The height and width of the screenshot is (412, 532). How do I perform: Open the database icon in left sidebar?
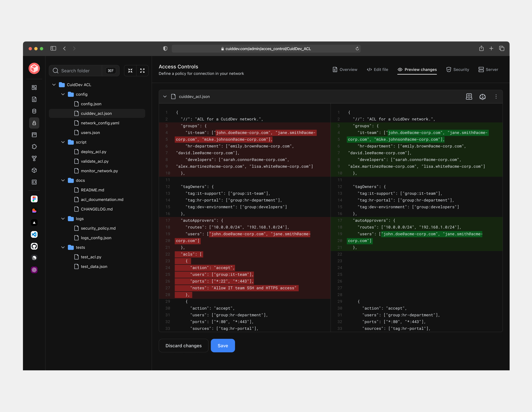[34, 111]
